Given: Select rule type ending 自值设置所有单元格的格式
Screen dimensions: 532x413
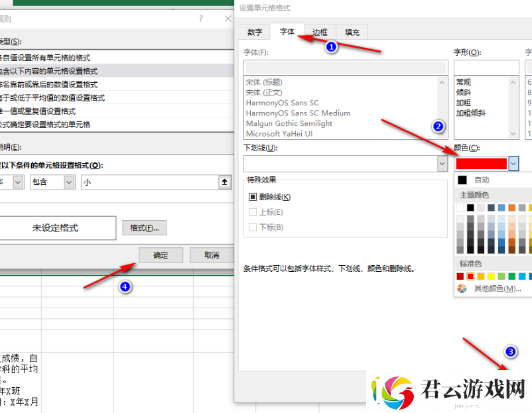Looking at the screenshot, I should tap(117, 58).
